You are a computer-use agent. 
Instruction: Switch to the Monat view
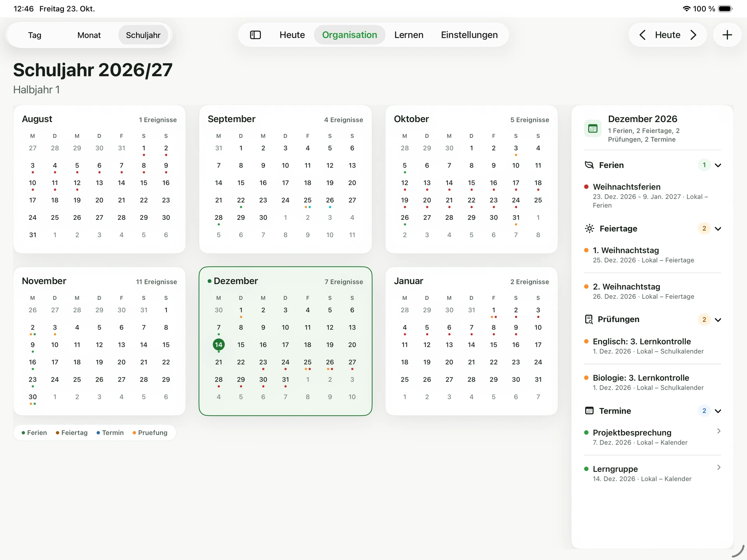pos(89,35)
